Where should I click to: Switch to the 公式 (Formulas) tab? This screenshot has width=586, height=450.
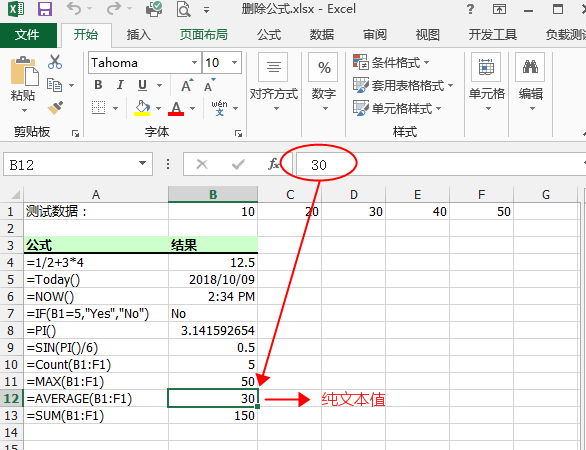click(x=269, y=35)
